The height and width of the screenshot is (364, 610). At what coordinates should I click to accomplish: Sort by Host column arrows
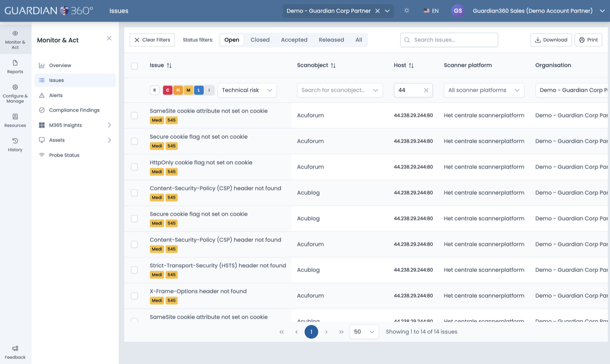point(411,65)
